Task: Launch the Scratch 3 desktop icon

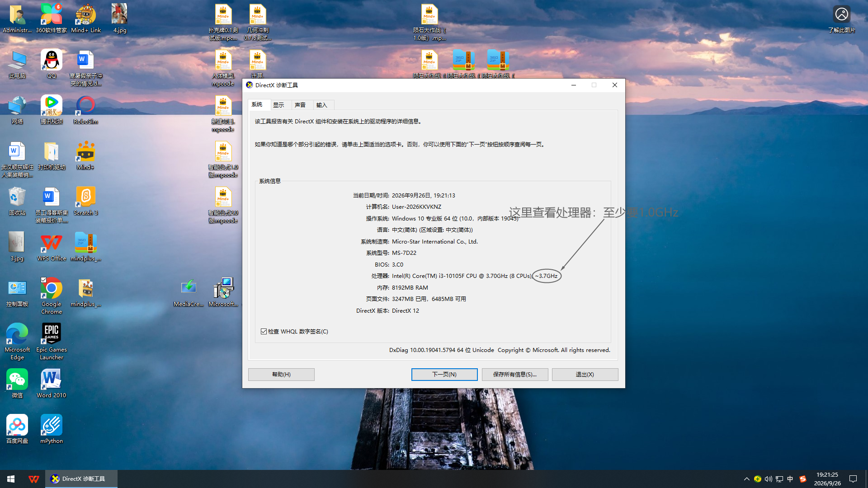Action: point(86,201)
